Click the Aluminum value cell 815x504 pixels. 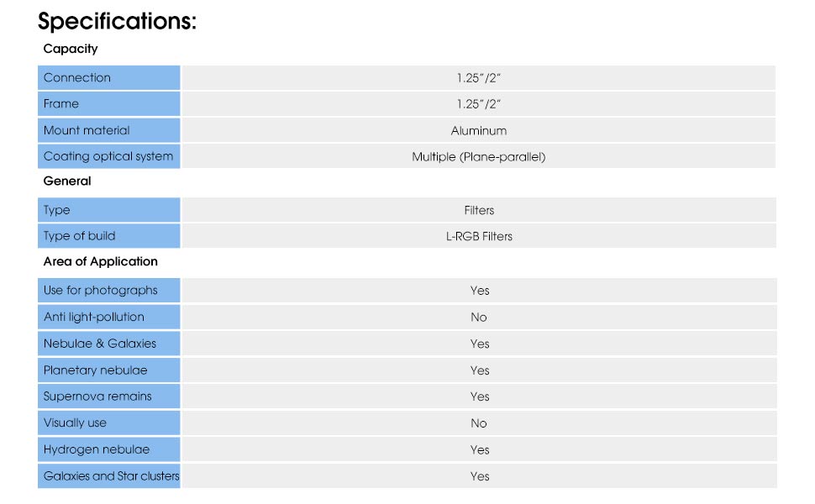click(478, 130)
